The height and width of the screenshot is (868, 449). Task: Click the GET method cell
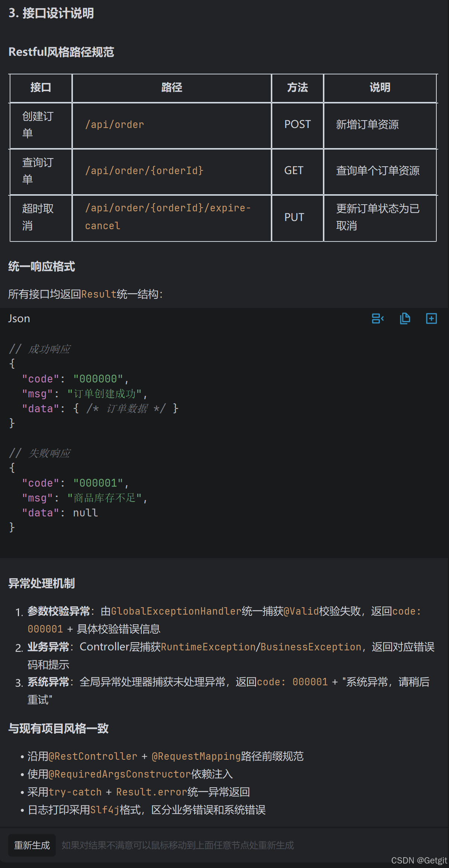[298, 171]
